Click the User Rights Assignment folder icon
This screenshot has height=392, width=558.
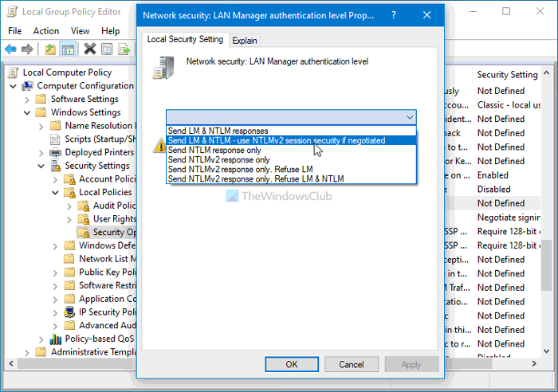[x=84, y=219]
